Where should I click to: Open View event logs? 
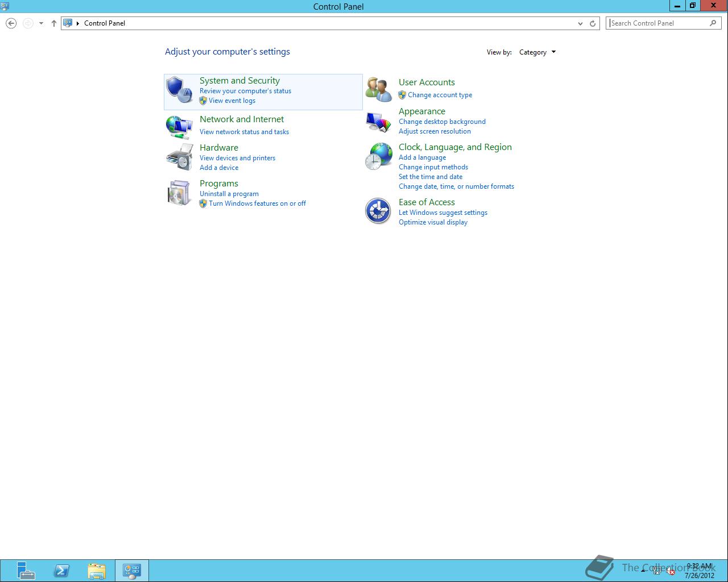pos(232,101)
